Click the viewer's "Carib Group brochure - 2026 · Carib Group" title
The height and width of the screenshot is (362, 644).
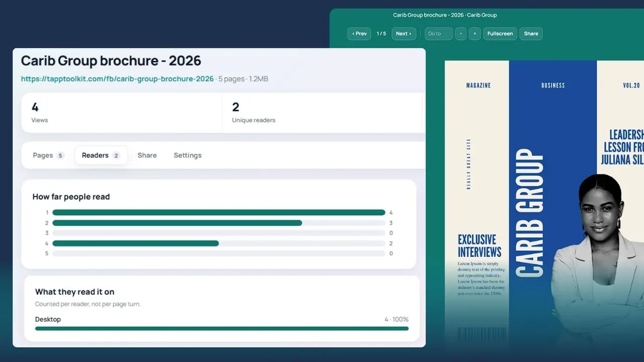click(445, 15)
